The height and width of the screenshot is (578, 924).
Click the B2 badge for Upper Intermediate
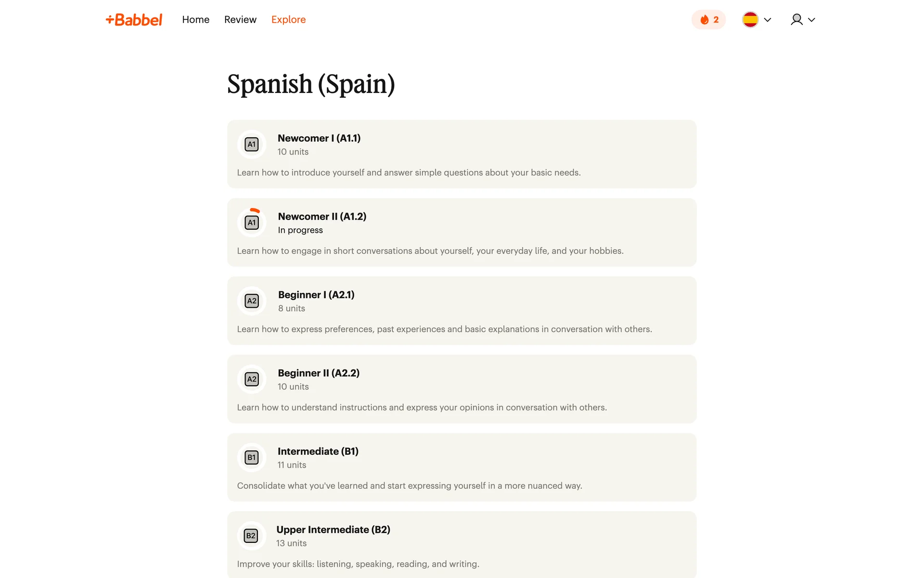coord(251,536)
